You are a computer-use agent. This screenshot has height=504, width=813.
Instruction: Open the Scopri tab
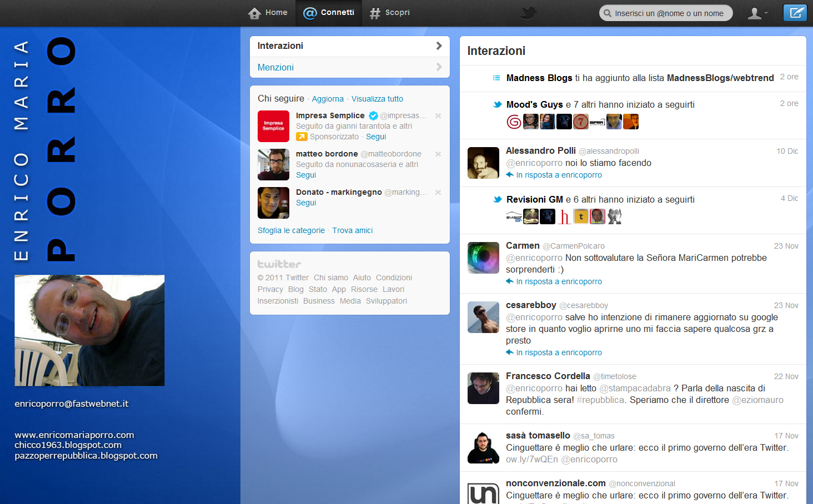pos(390,13)
